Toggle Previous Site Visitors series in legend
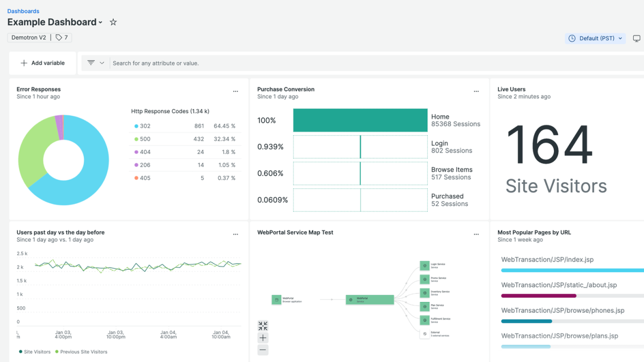 [x=81, y=352]
